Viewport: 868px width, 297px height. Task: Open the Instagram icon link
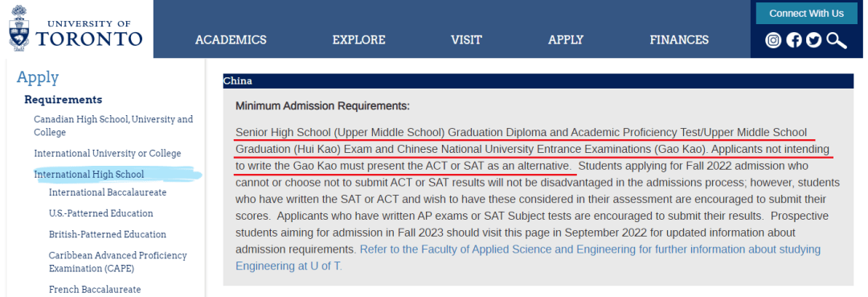pyautogui.click(x=773, y=40)
